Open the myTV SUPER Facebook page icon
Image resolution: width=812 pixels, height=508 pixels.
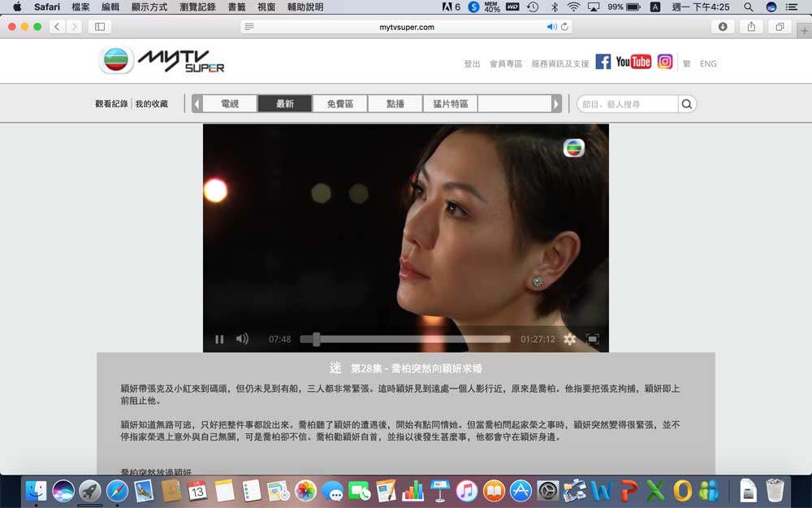[603, 62]
